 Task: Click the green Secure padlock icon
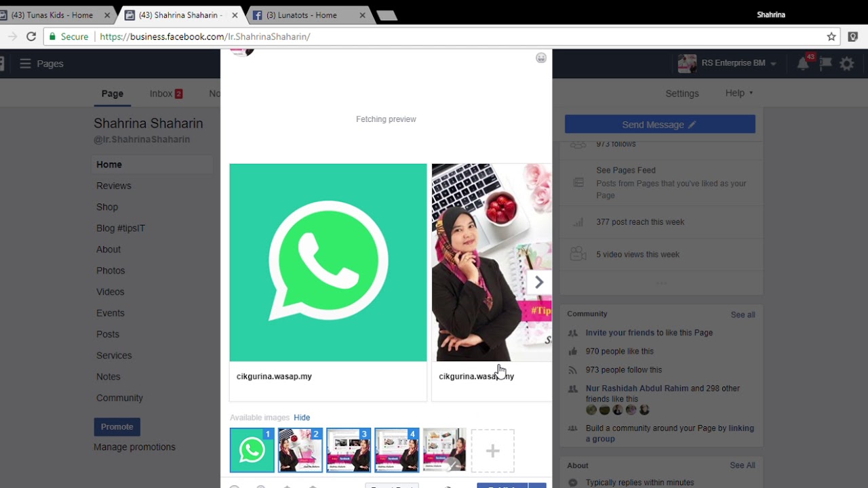pyautogui.click(x=52, y=37)
